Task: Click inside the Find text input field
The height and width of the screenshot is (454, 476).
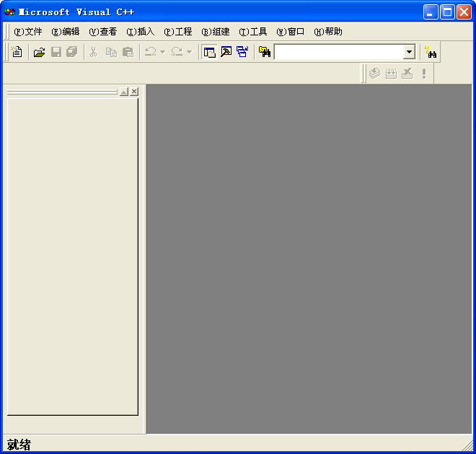Action: pos(338,52)
